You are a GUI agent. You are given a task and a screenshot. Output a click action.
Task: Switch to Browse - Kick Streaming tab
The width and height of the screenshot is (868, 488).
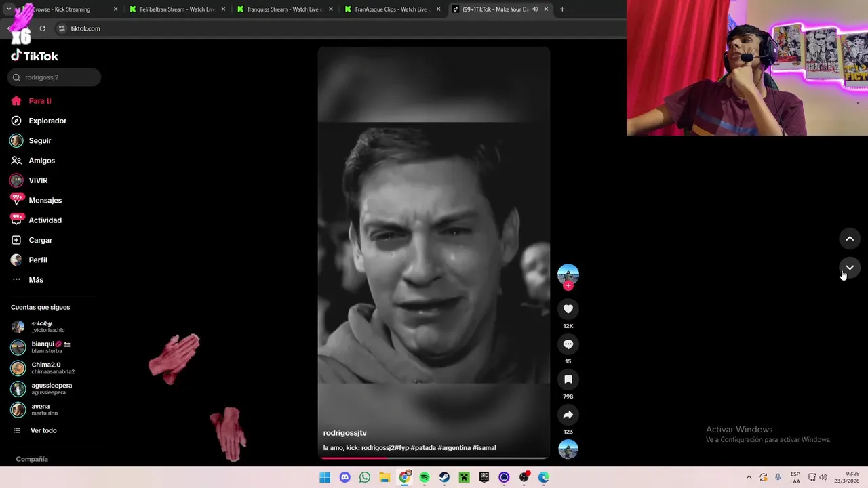point(68,9)
